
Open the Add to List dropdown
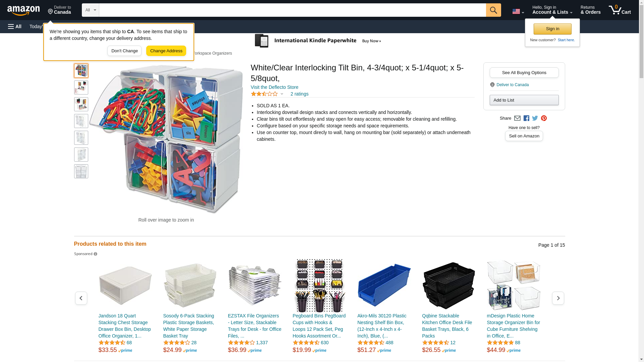click(x=524, y=100)
